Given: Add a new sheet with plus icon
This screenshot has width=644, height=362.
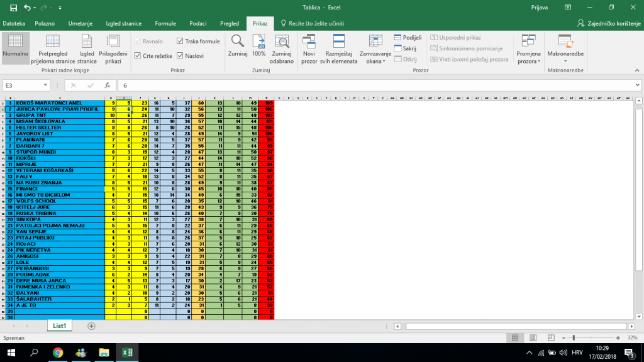Looking at the screenshot, I should pyautogui.click(x=91, y=326).
